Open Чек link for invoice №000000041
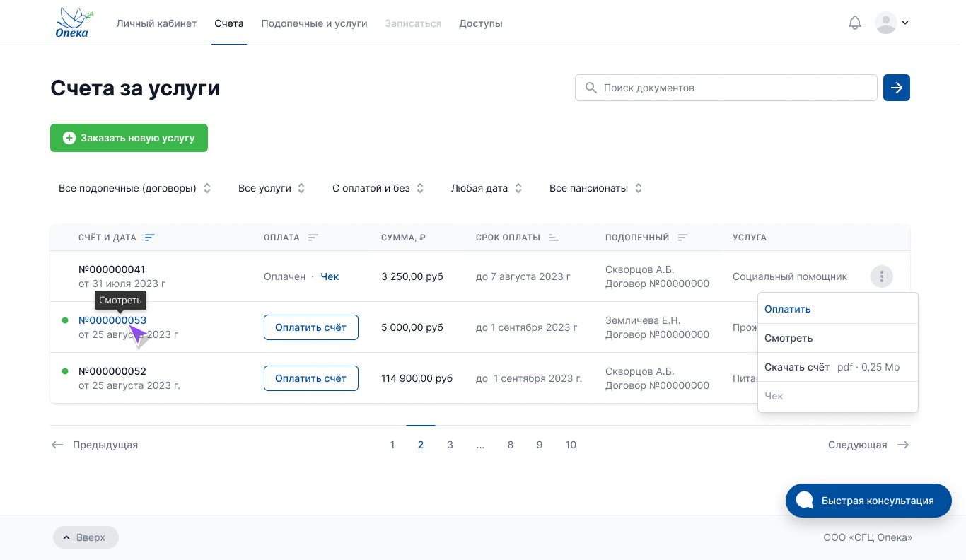966x560 pixels. tap(330, 276)
